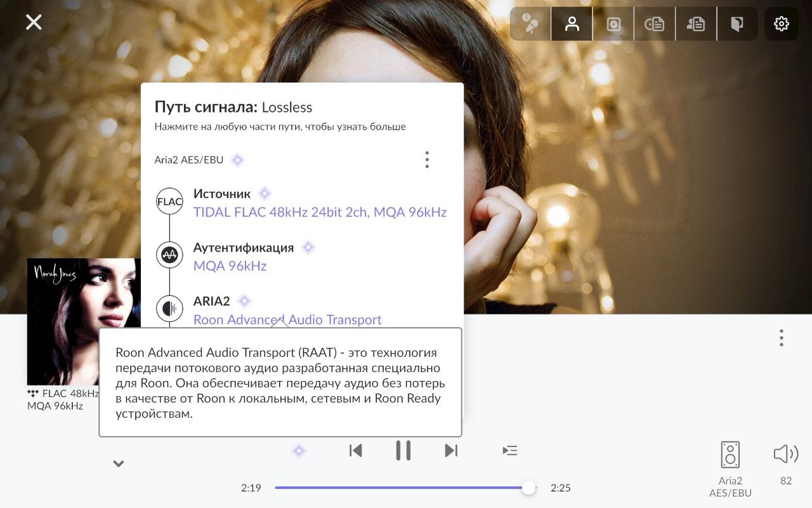
Task: Click the FLAC 48kHz MQA 96kHz label
Action: [63, 399]
